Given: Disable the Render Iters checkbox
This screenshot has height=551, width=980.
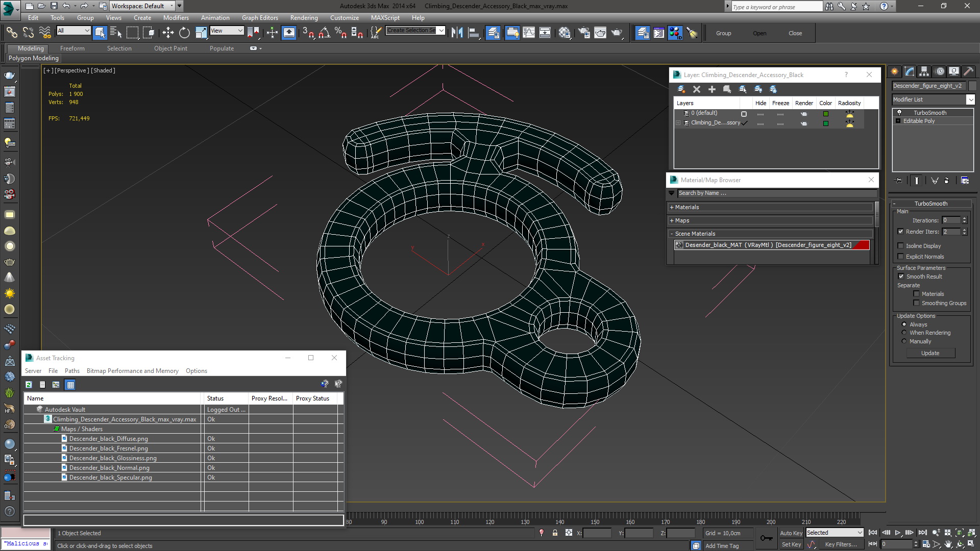Looking at the screenshot, I should 901,232.
